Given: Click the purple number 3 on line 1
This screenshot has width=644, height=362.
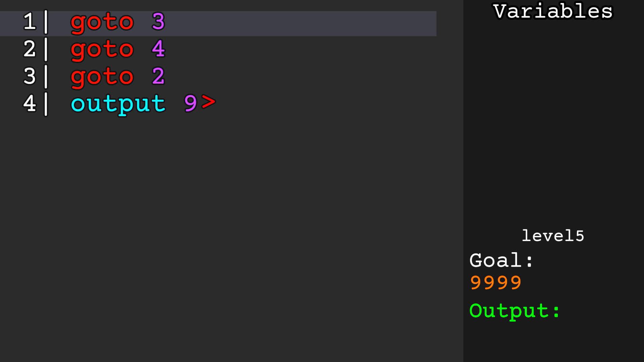Looking at the screenshot, I should pos(158,21).
